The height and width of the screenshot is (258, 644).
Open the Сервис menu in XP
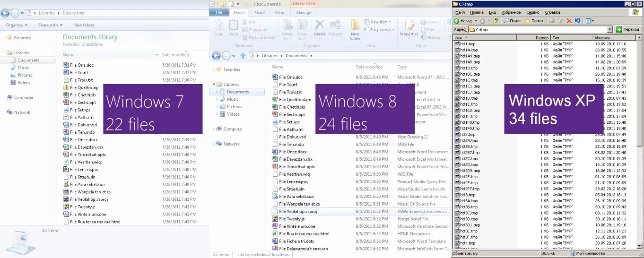tap(532, 12)
